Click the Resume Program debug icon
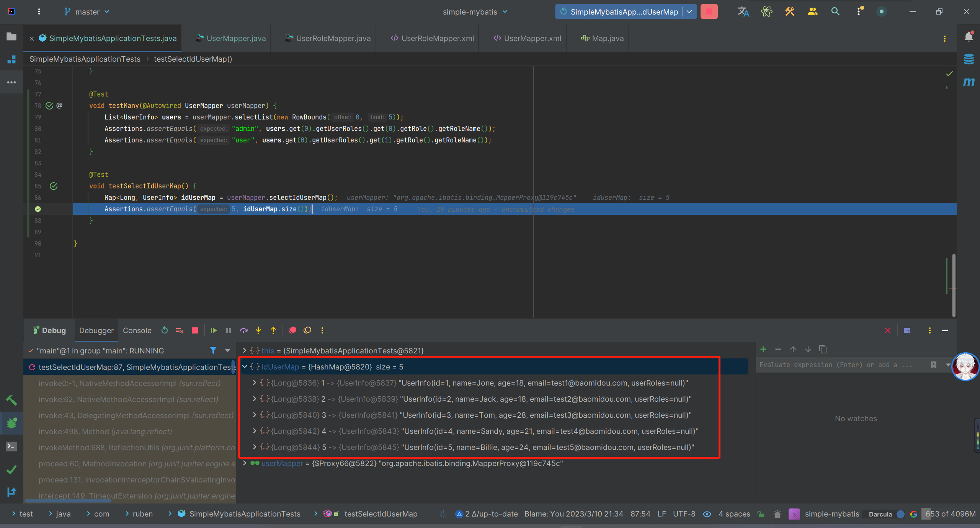The width and height of the screenshot is (980, 528). (x=214, y=330)
